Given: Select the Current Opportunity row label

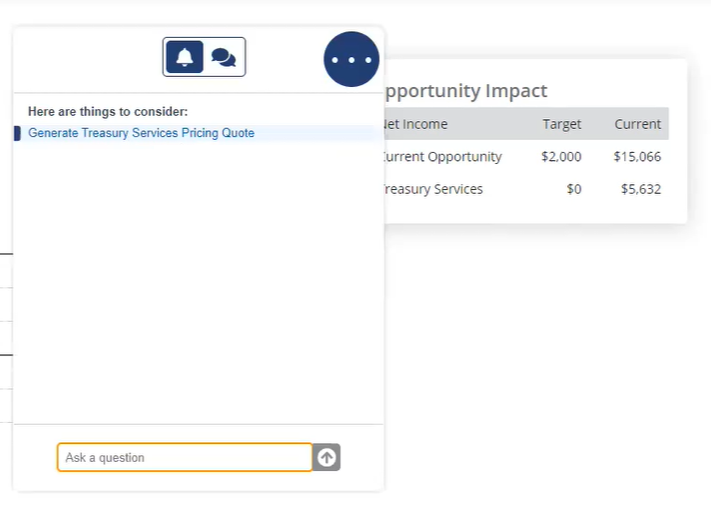Looking at the screenshot, I should 443,156.
